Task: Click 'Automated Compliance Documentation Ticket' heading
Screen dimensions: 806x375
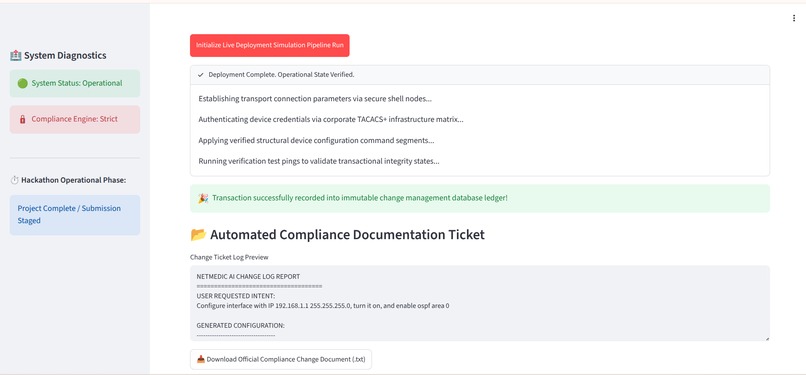Action: pos(347,235)
